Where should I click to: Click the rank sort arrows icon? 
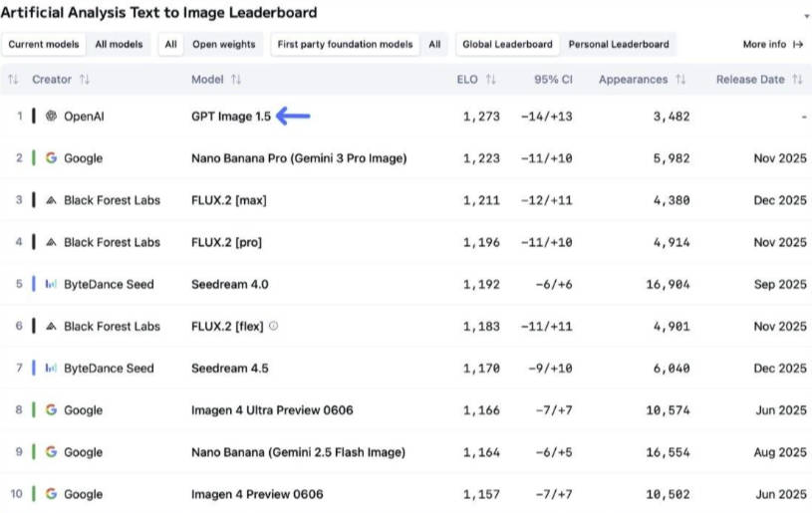(x=13, y=80)
